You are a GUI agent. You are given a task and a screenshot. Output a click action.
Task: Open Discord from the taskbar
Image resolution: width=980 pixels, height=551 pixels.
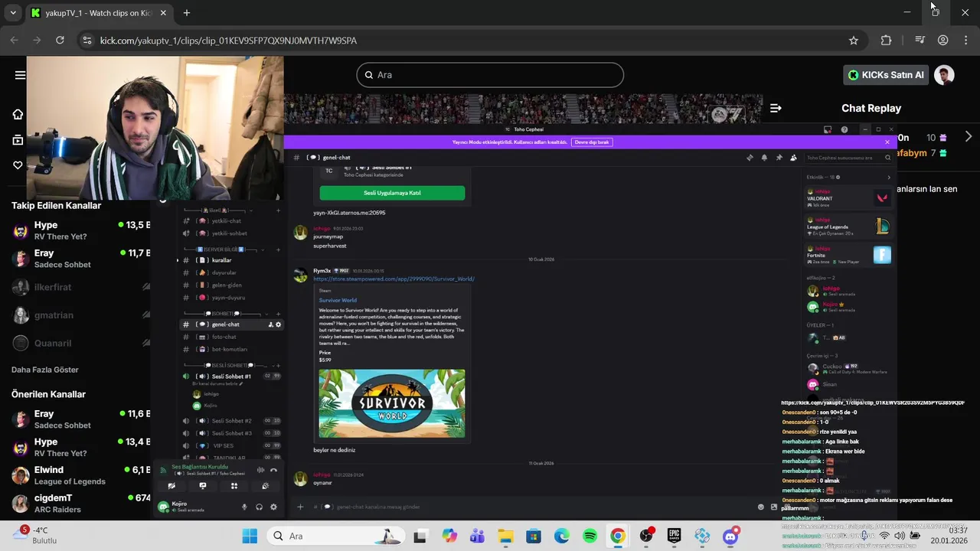coord(730,536)
